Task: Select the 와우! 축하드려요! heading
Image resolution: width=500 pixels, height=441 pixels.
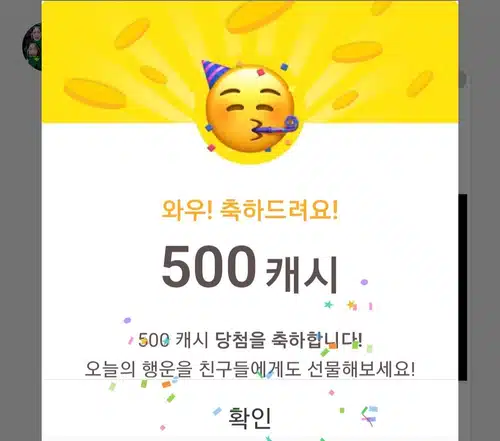Action: point(250,210)
